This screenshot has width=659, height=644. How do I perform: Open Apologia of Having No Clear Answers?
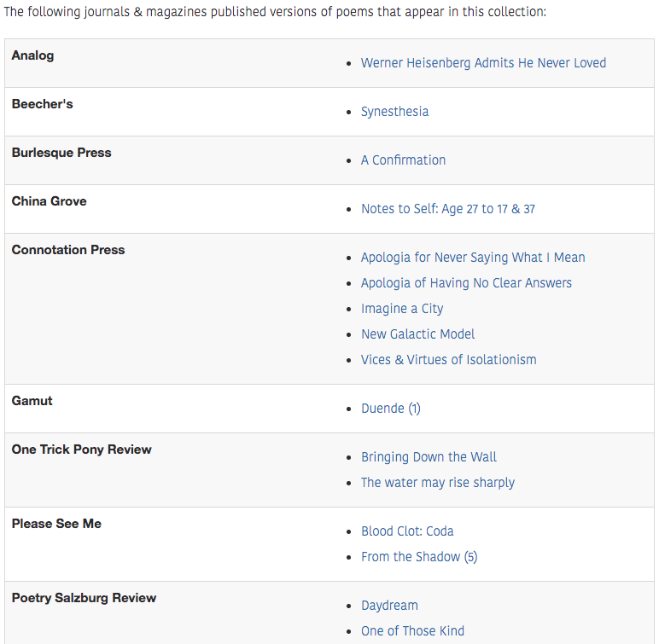pos(466,283)
